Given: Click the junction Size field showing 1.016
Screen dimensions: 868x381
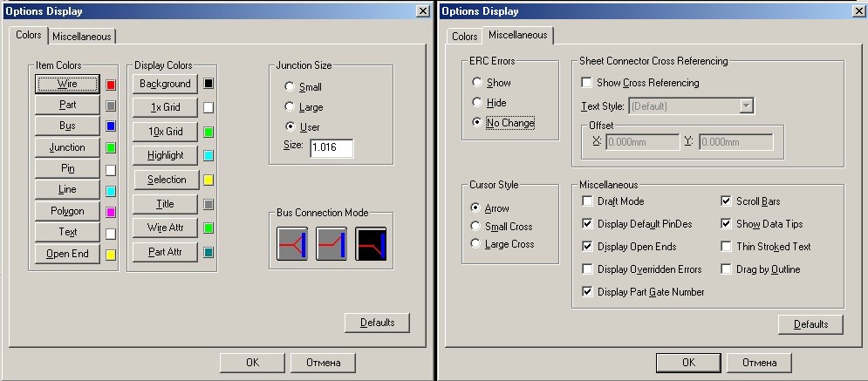Looking at the screenshot, I should click(x=331, y=147).
